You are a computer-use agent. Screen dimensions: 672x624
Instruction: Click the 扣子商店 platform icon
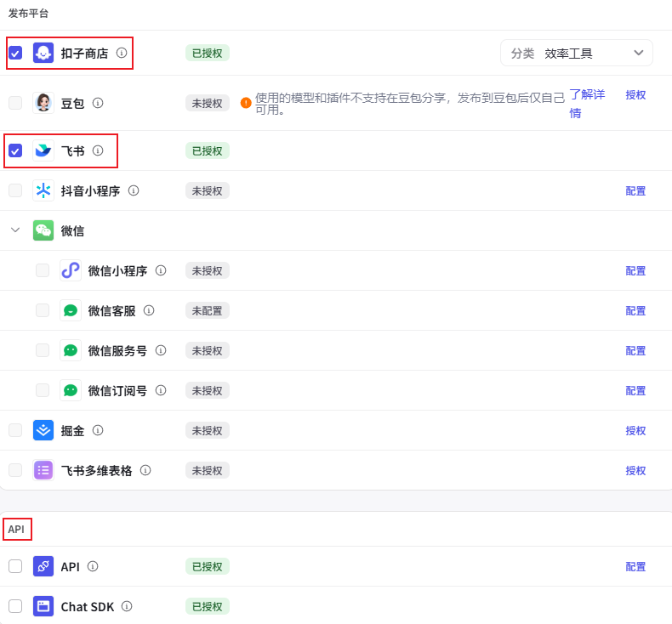(x=43, y=53)
